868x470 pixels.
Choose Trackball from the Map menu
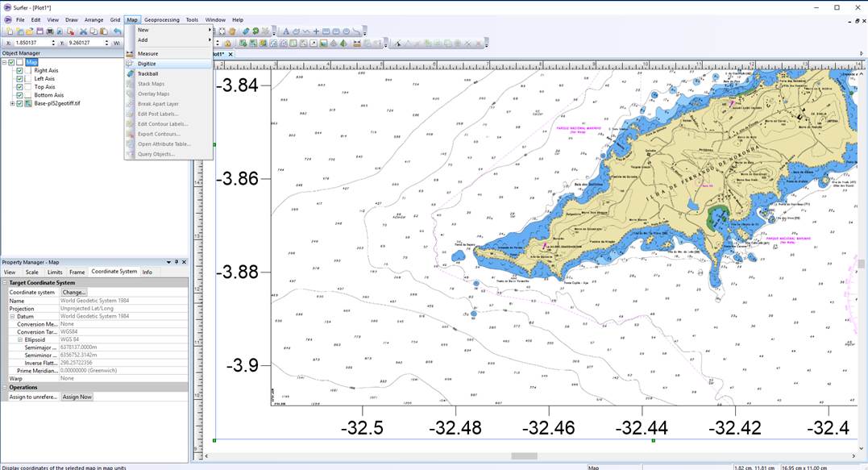168,73
